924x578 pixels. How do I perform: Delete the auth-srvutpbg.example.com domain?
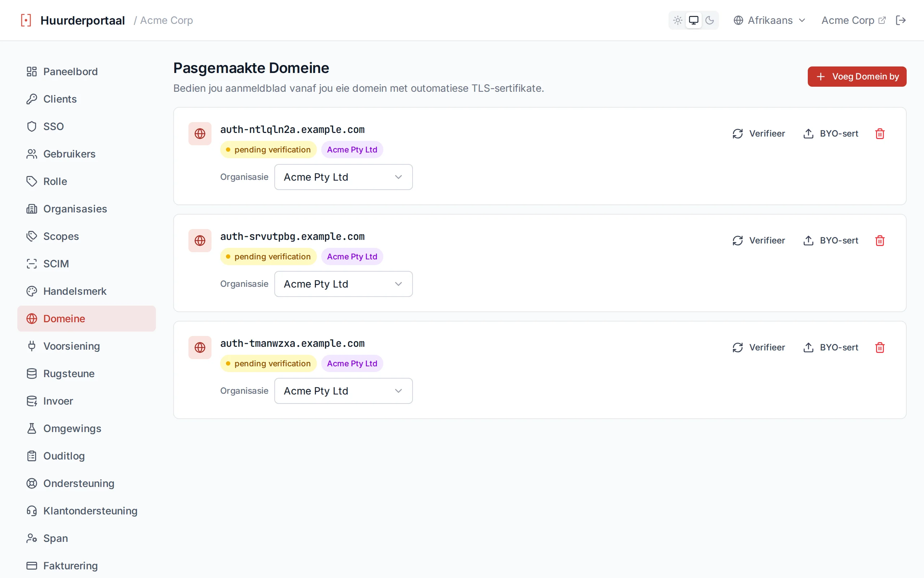coord(880,241)
